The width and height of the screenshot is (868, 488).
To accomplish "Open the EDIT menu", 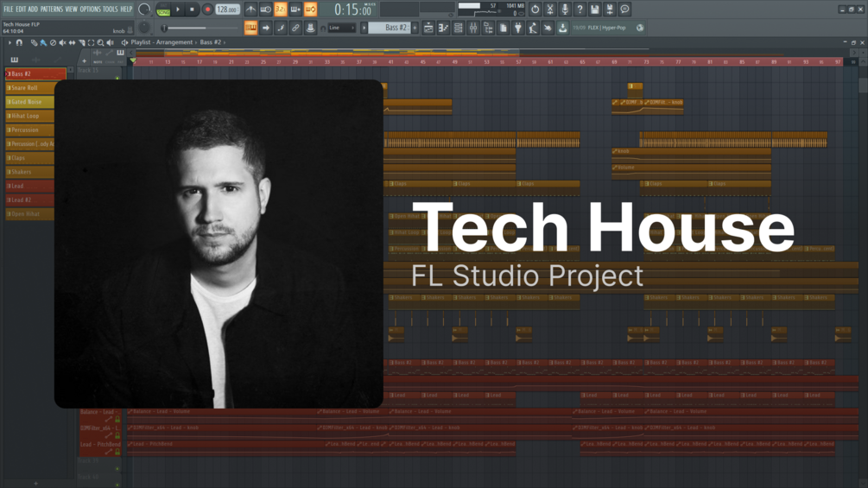I will (21, 9).
